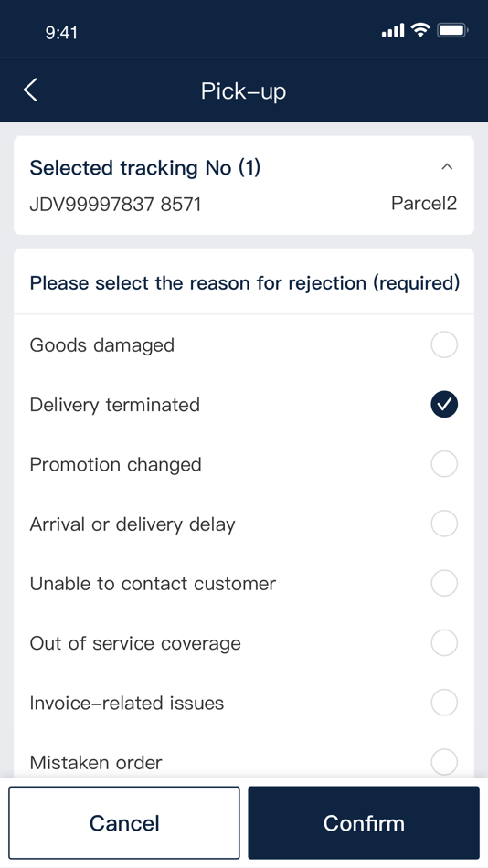Tap the battery icon in status bar
488x868 pixels.
[x=453, y=30]
